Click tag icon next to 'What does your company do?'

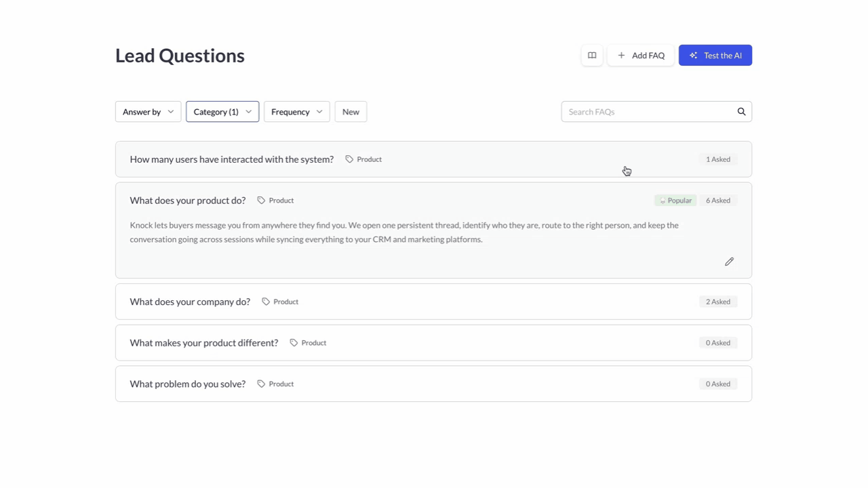(266, 302)
